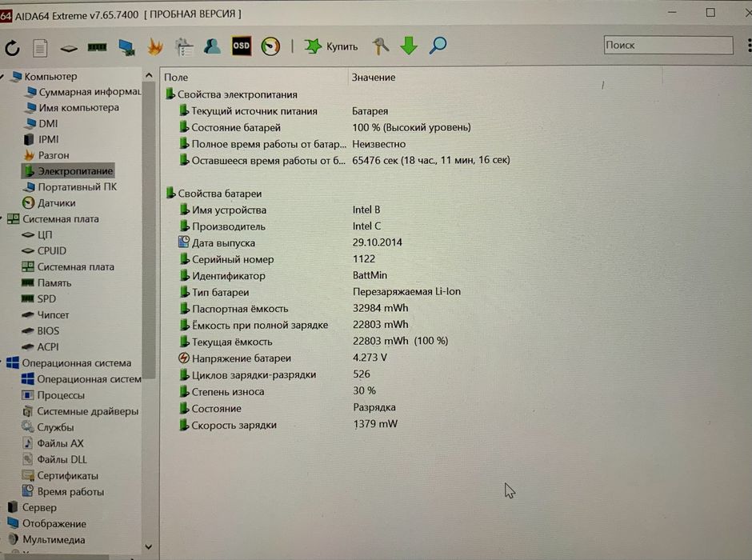752x560 pixels.
Task: Select Состояние батарей row
Action: click(x=325, y=127)
